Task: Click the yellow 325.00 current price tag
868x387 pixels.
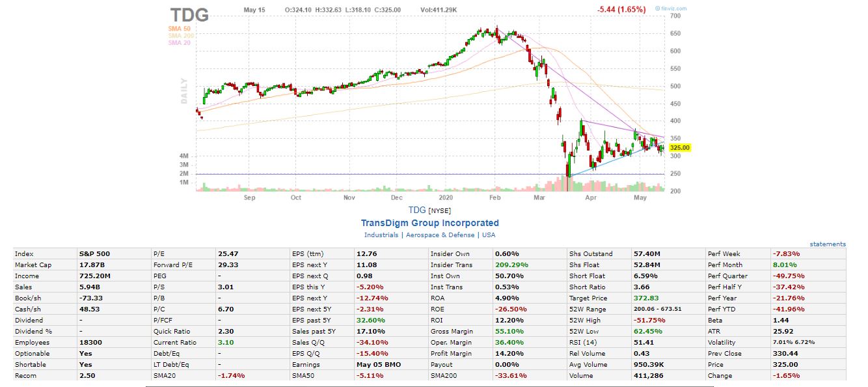Action: point(679,148)
